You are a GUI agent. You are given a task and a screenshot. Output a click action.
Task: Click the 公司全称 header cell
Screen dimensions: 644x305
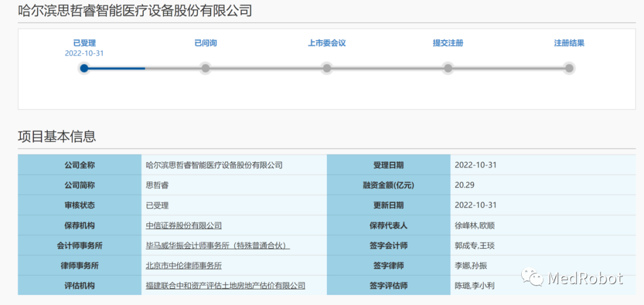(80, 165)
